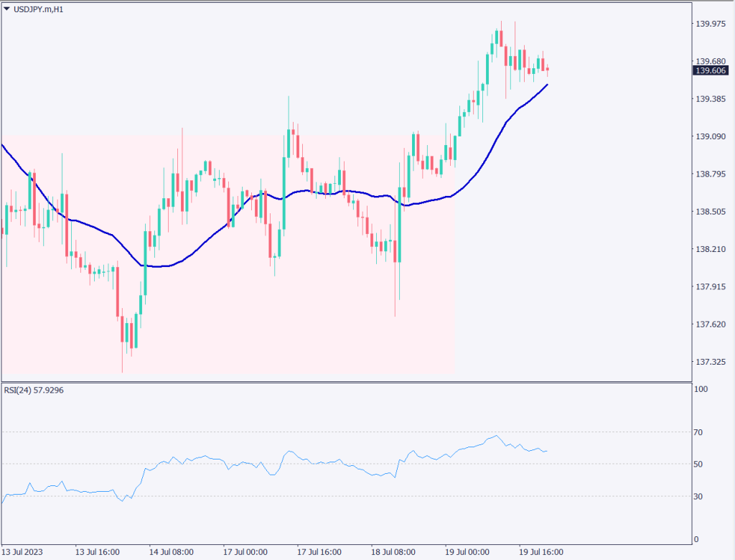Click the RSI 70 level label

click(x=700, y=432)
